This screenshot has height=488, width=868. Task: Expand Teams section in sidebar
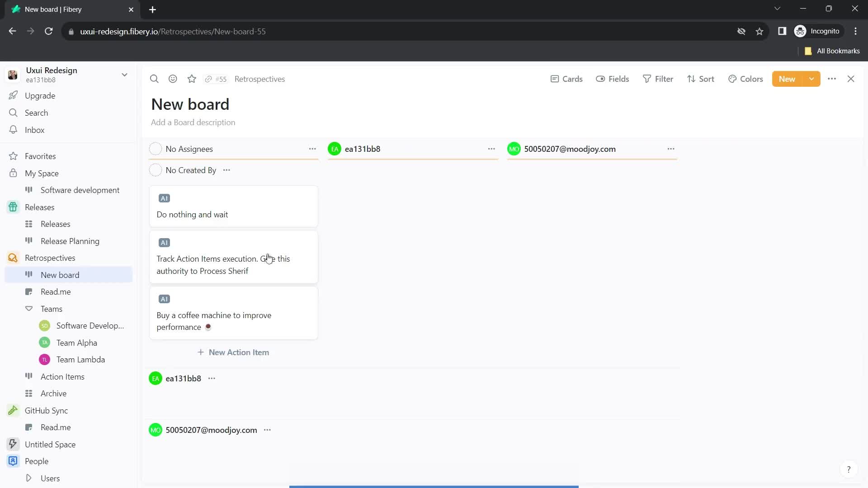pos(28,309)
